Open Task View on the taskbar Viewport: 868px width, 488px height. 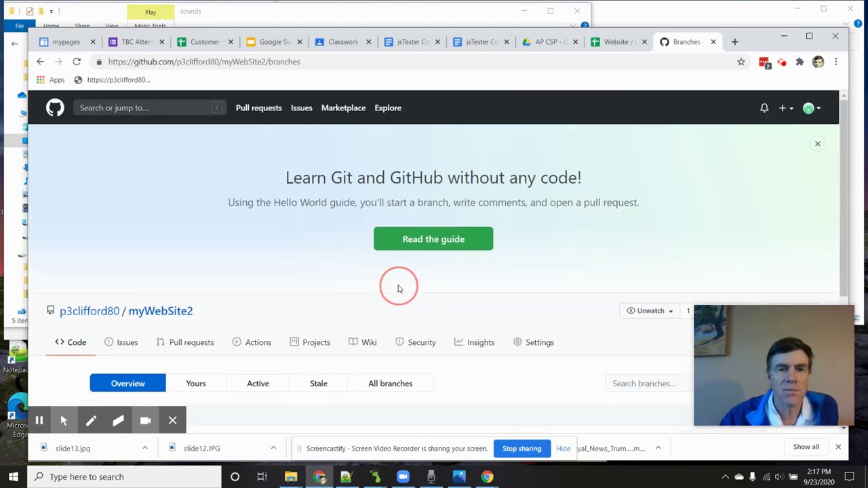[x=262, y=476]
